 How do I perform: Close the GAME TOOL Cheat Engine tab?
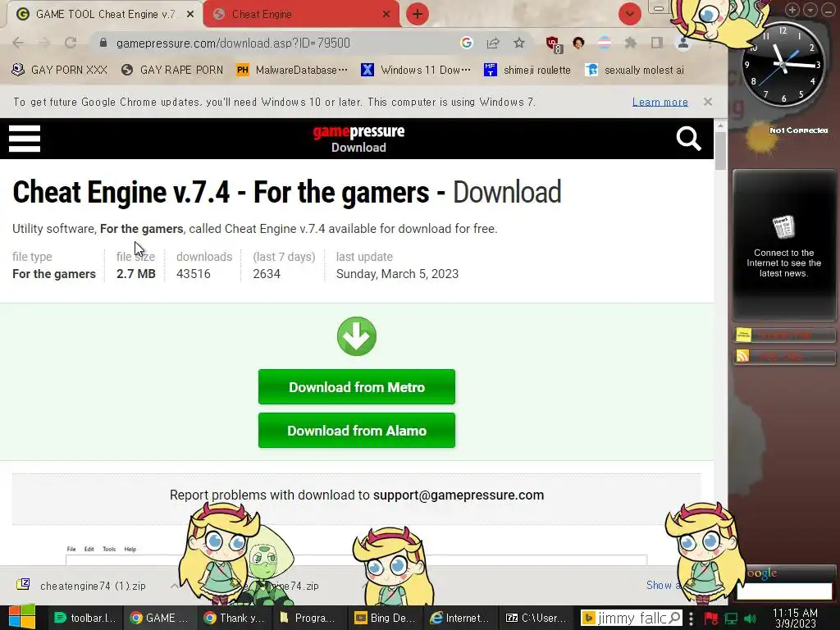(190, 15)
